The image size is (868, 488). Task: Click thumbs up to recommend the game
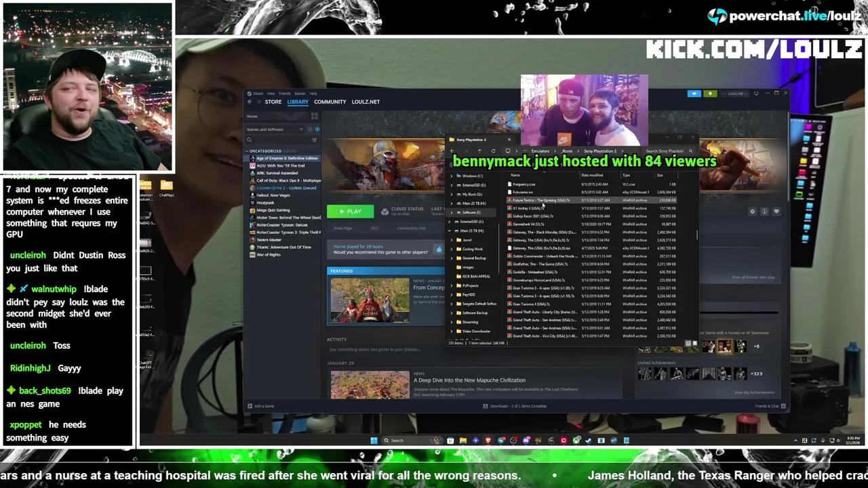(x=439, y=249)
